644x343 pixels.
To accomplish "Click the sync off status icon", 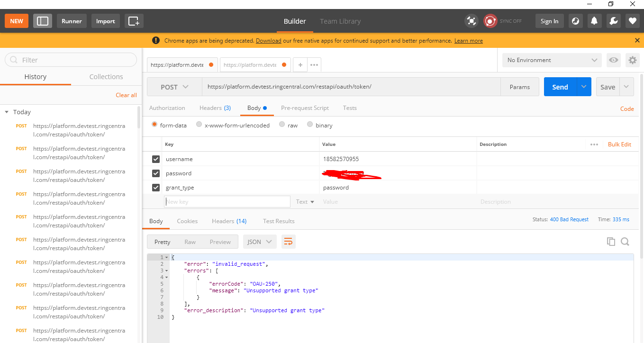I will pos(490,21).
